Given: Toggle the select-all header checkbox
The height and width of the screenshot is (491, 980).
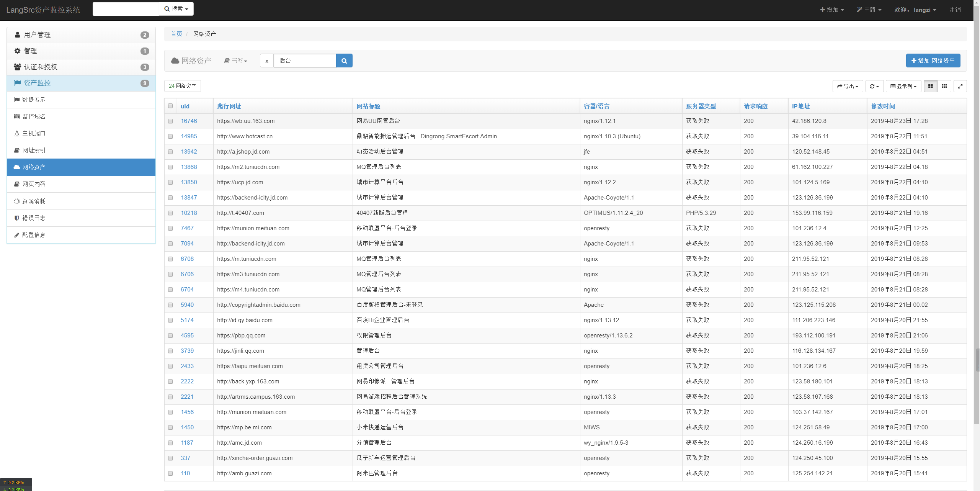Looking at the screenshot, I should [x=170, y=106].
